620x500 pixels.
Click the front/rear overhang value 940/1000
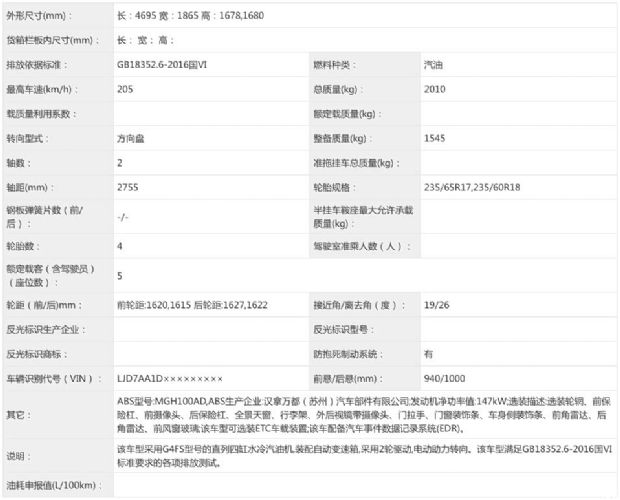(443, 378)
